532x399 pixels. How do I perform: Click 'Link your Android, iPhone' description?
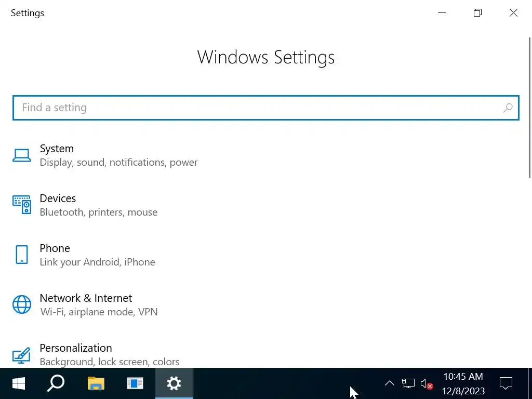(x=97, y=262)
